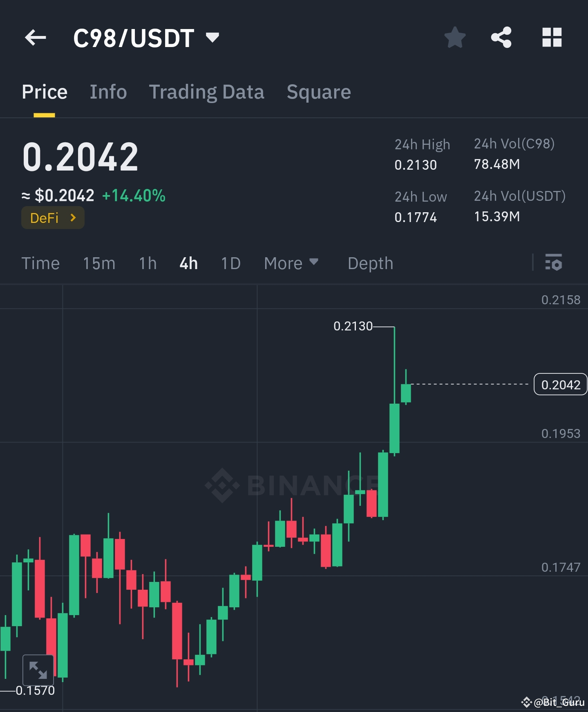Switch to the Trading Data tab
Viewport: 588px width, 712px height.
[207, 92]
